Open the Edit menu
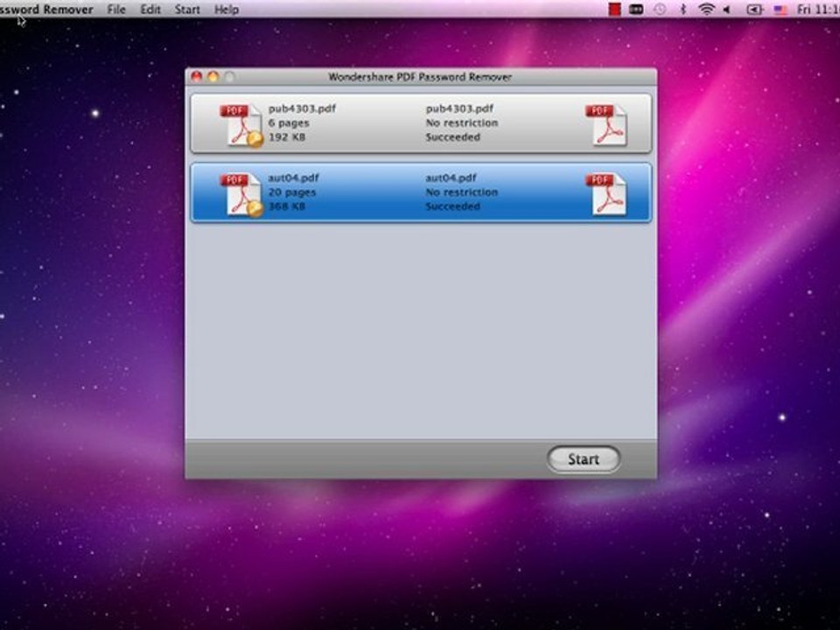 pos(150,10)
